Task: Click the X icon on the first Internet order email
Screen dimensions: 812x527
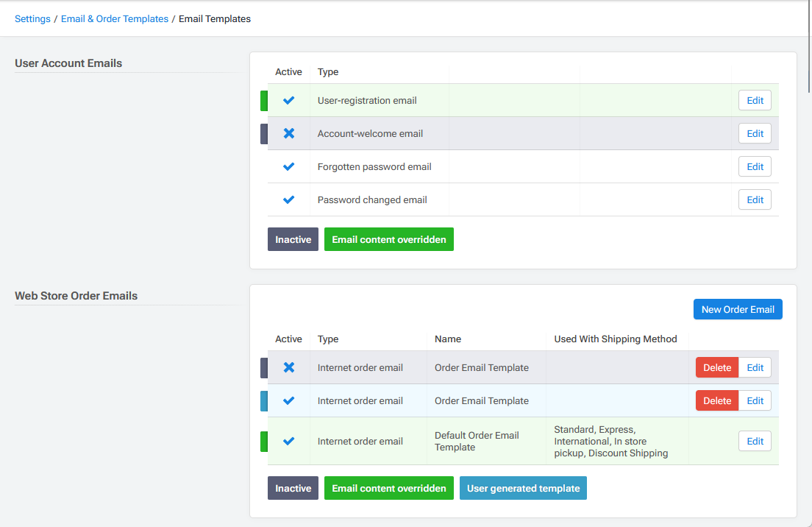Action: point(288,367)
